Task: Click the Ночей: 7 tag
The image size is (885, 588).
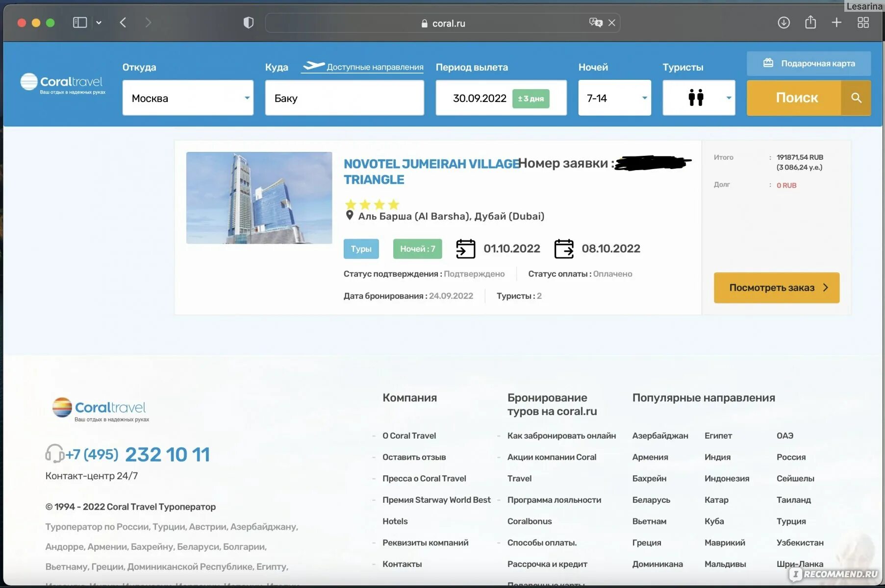Action: [x=417, y=249]
